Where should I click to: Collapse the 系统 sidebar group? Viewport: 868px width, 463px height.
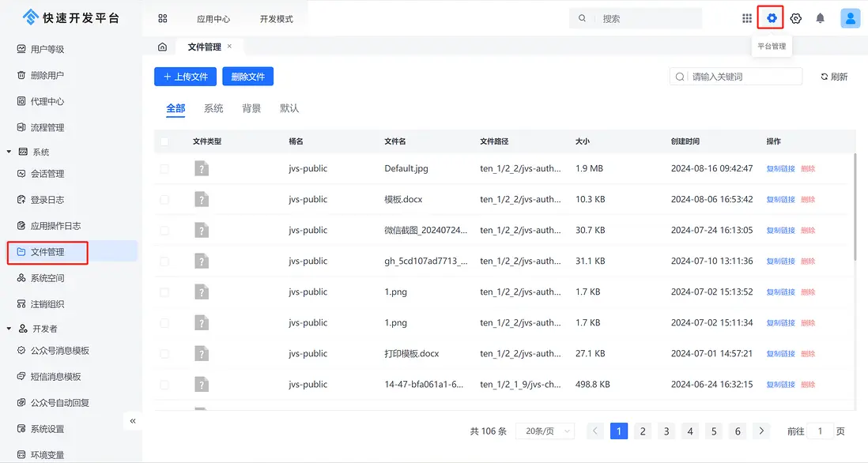coord(9,152)
